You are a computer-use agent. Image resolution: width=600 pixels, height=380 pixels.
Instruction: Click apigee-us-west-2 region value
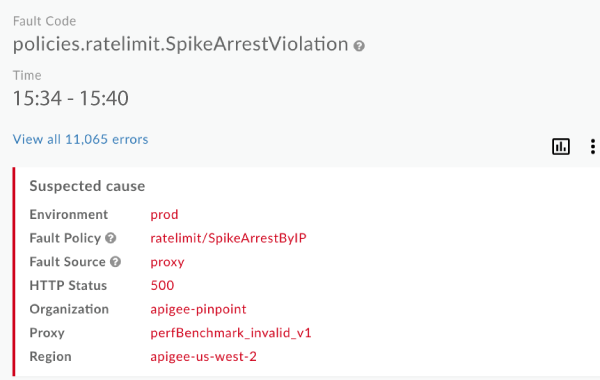[x=203, y=357]
